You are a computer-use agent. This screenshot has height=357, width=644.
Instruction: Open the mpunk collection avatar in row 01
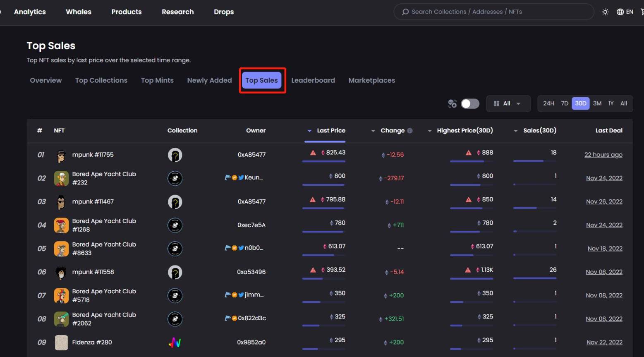pyautogui.click(x=175, y=155)
